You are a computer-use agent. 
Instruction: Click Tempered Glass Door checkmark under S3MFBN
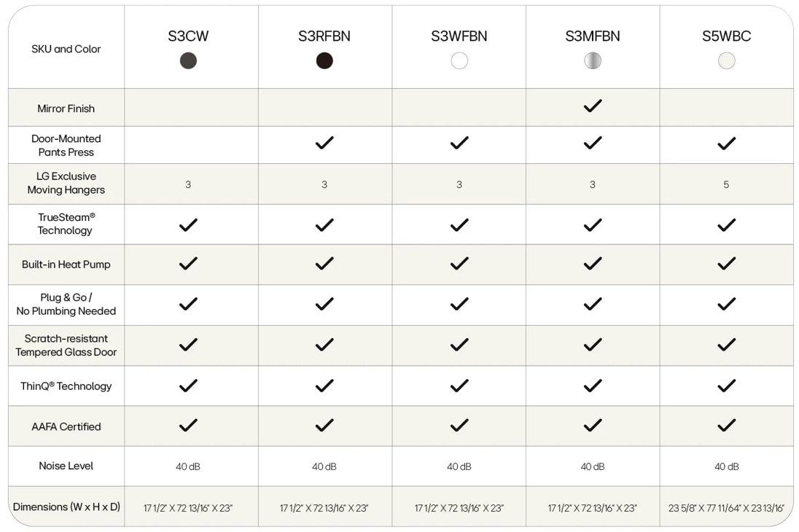point(593,345)
